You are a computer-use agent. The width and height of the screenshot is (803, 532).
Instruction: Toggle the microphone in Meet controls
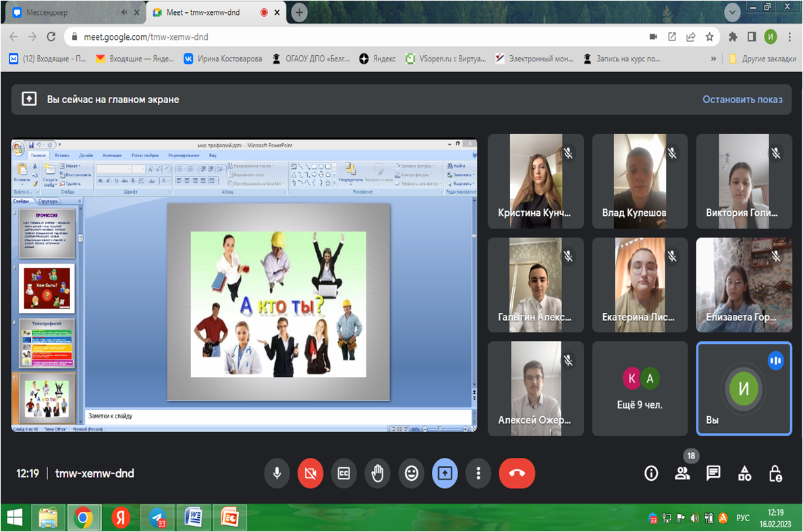coord(277,473)
